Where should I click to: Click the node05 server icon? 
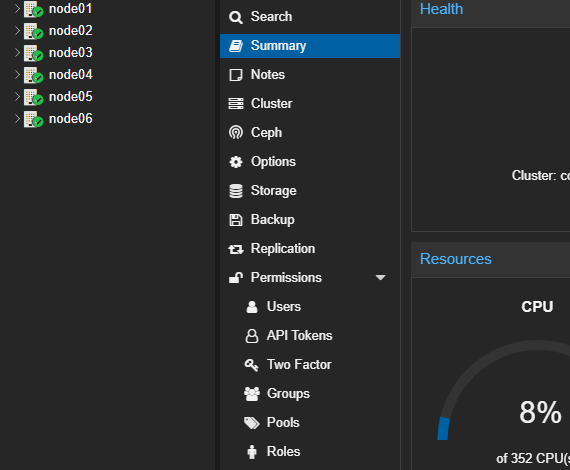pyautogui.click(x=33, y=97)
